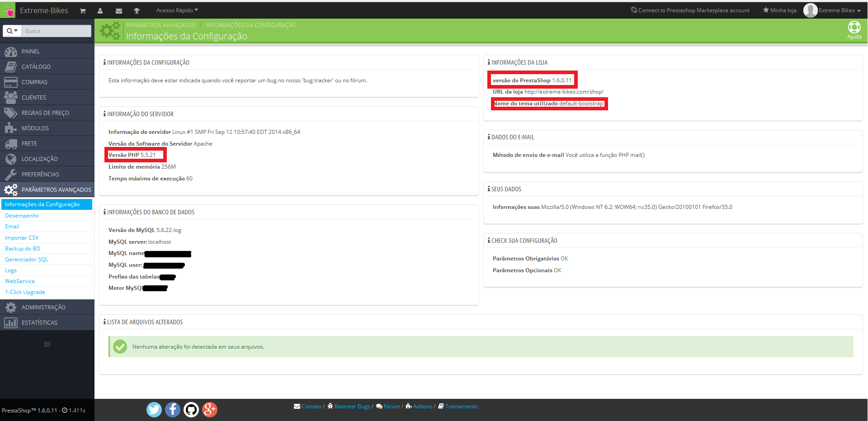Open the trophy icon in top bar
868x421 pixels.
(137, 11)
